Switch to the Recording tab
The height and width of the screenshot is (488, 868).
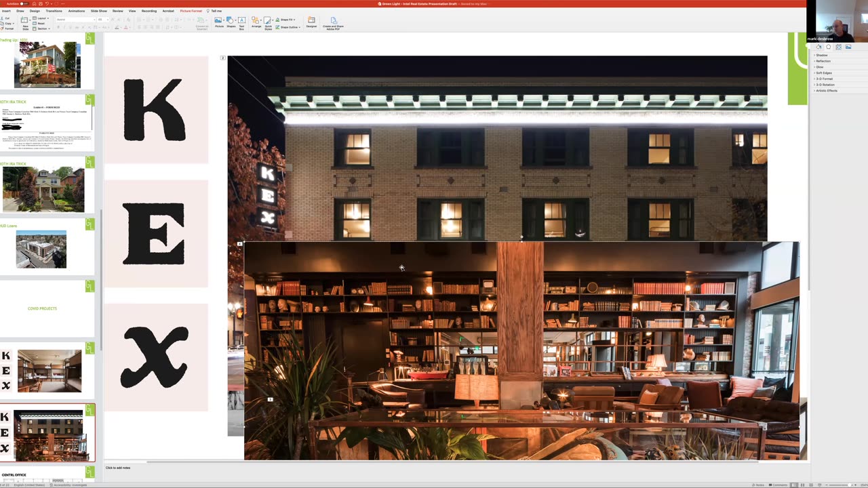click(149, 11)
